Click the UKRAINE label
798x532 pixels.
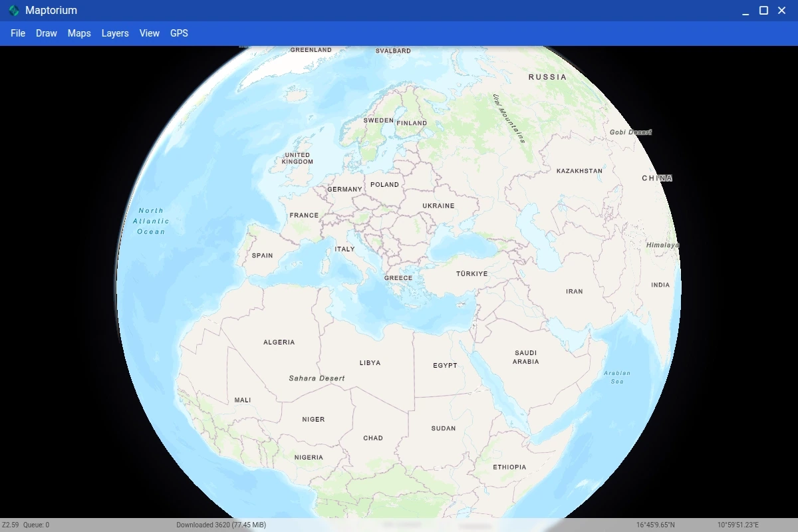tap(438, 206)
